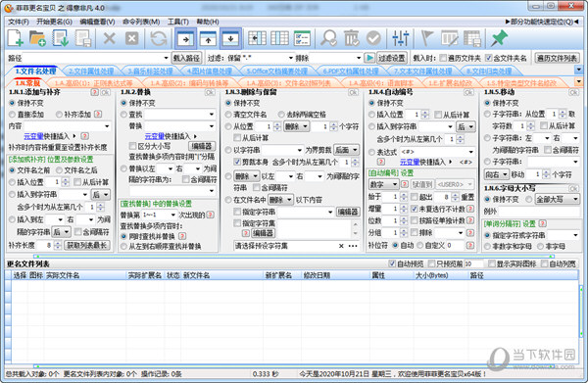Open the 内容 content dropdown
The height and width of the screenshot is (383, 588).
coord(107,126)
